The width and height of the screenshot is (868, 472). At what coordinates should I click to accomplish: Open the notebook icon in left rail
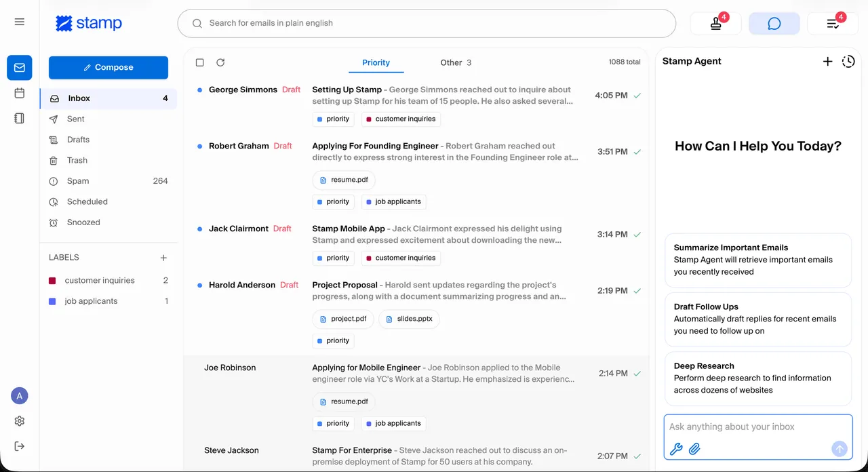pos(19,118)
